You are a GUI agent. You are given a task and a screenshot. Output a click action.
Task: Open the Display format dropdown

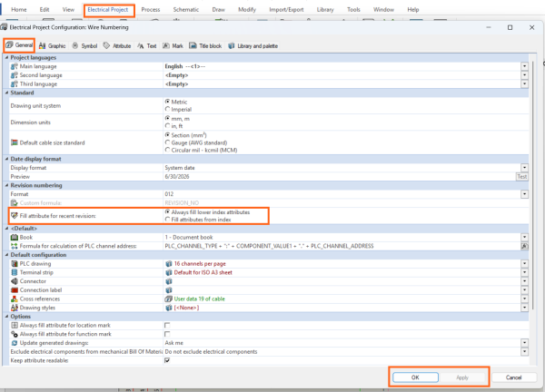tap(524, 168)
